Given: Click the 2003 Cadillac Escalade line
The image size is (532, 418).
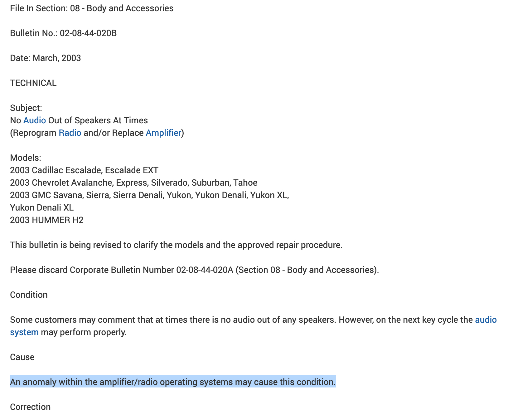Looking at the screenshot, I should (84, 170).
